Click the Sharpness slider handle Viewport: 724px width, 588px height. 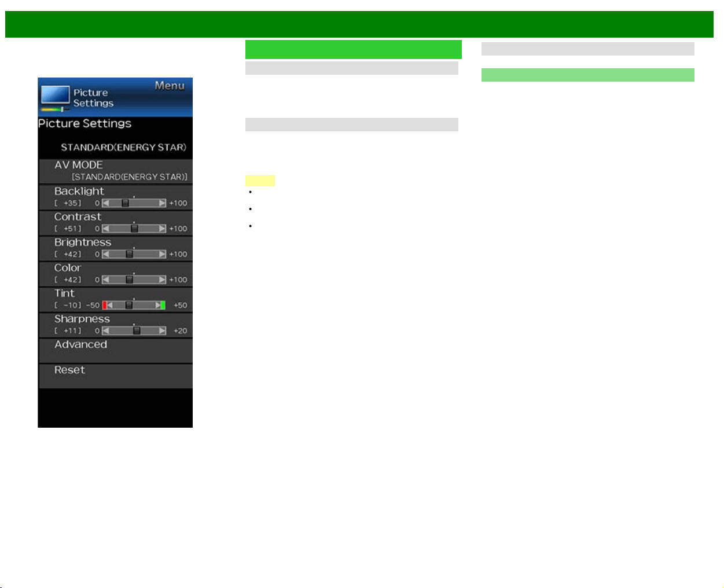(x=137, y=330)
